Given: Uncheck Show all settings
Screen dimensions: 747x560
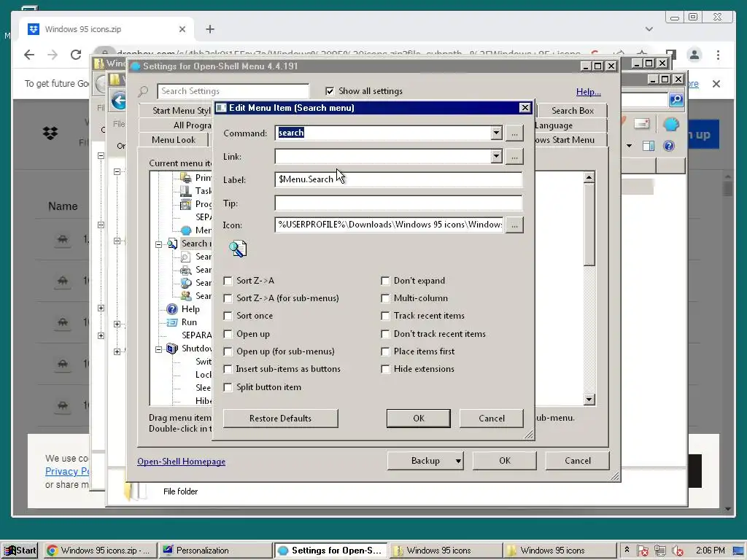Looking at the screenshot, I should pos(330,91).
